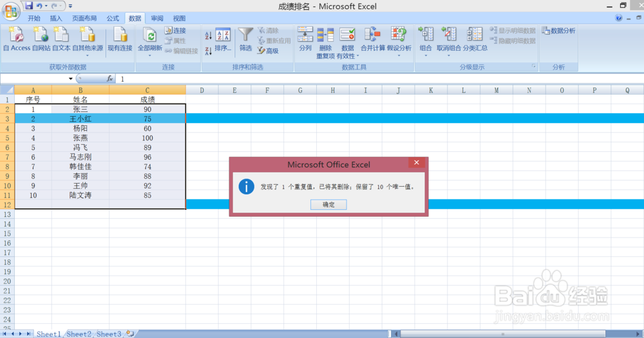Open the 视图 ribbon tab
The height and width of the screenshot is (338, 644).
pyautogui.click(x=179, y=18)
